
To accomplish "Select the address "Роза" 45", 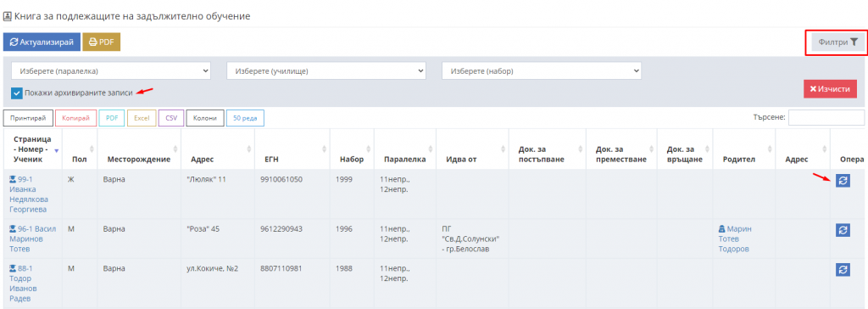I will [x=203, y=228].
